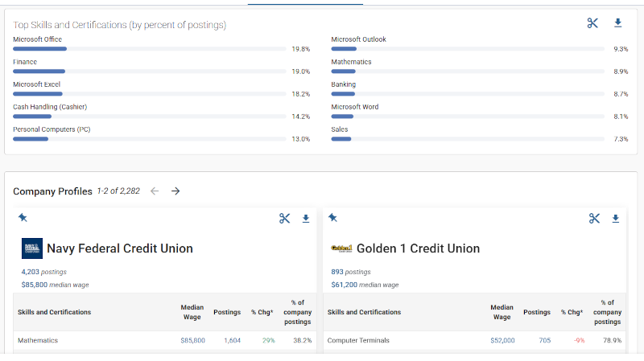
Task: Sort Navy Federal table by % Chg
Action: click(262, 312)
